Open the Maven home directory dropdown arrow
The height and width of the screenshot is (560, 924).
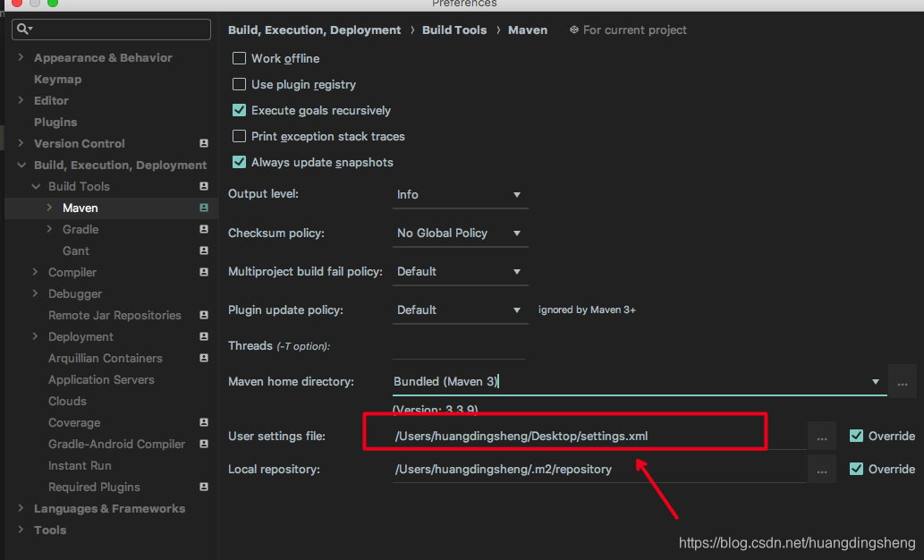pos(876,382)
